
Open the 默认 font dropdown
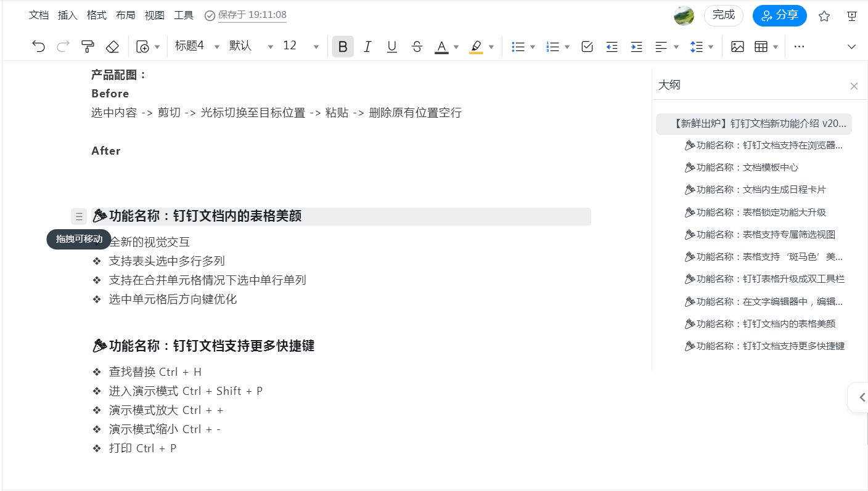251,46
